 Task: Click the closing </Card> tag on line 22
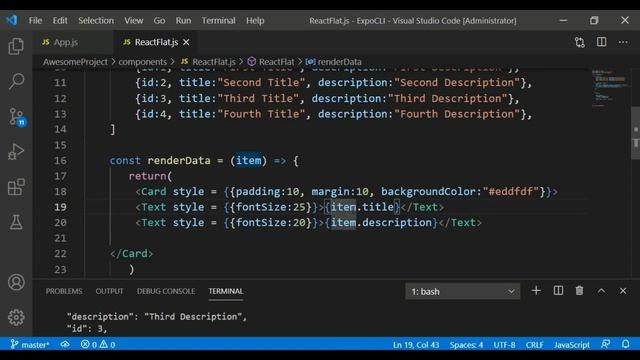pyautogui.click(x=131, y=253)
